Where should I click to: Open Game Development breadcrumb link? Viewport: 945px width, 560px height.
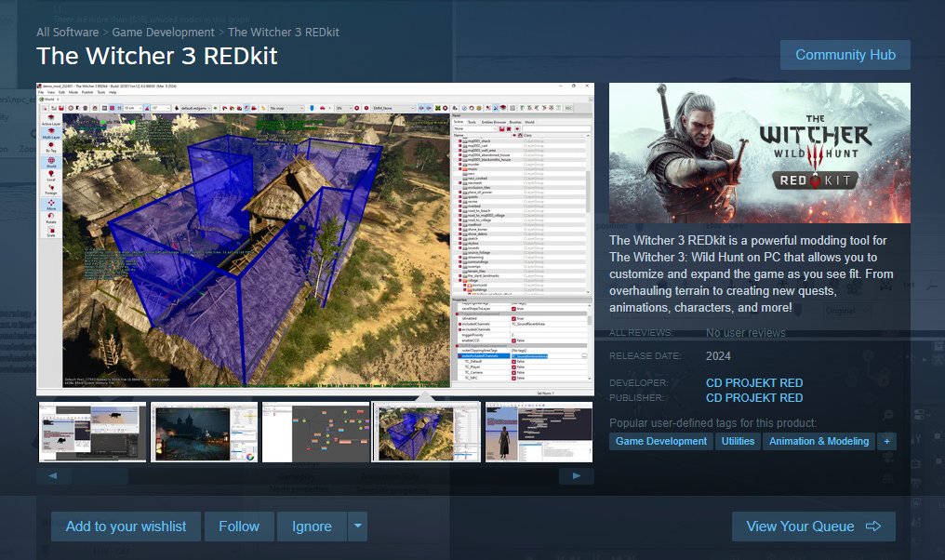coord(164,32)
